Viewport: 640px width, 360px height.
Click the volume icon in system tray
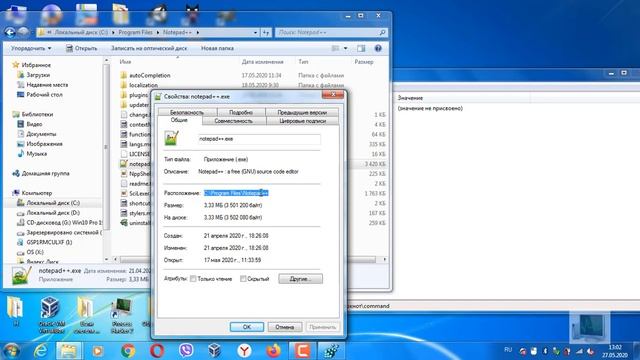click(x=590, y=351)
